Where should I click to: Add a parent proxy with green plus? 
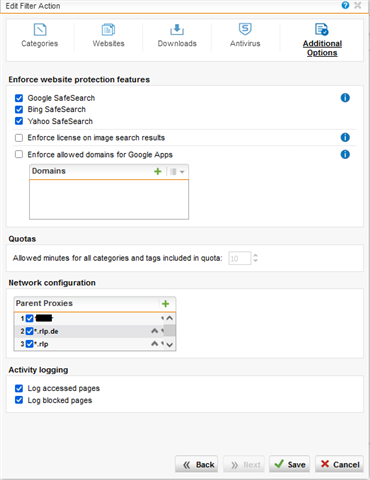pyautogui.click(x=165, y=304)
